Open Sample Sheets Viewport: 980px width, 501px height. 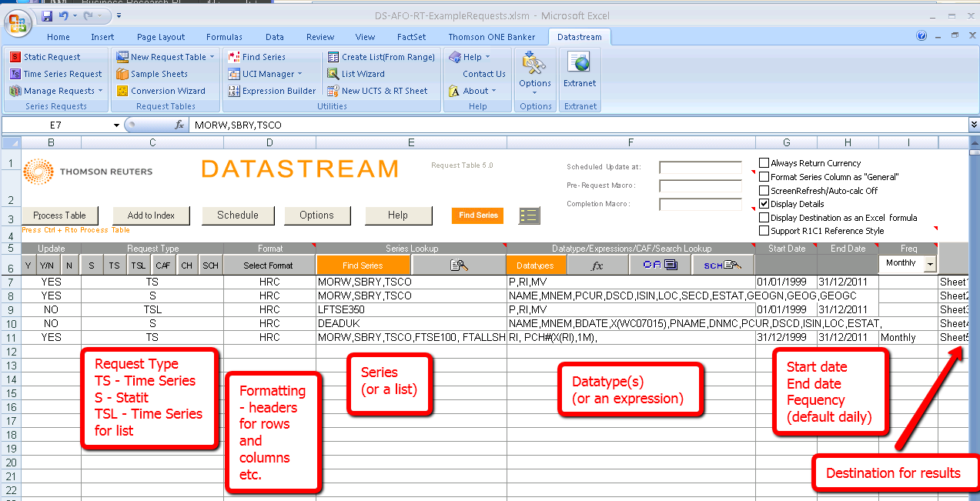point(152,74)
